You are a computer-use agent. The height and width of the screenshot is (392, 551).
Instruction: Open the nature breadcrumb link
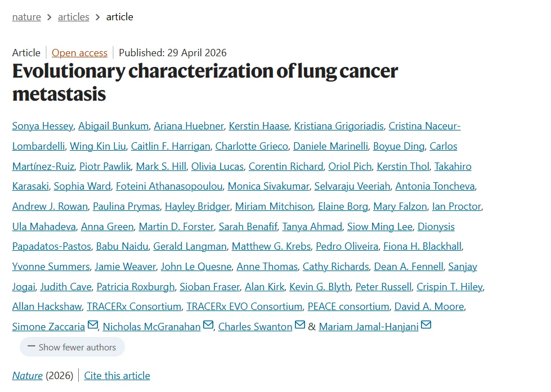26,17
